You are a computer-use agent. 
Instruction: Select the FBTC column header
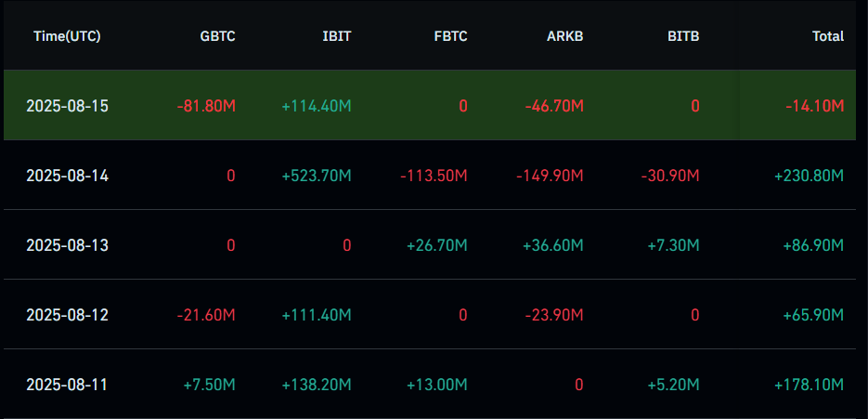(450, 36)
